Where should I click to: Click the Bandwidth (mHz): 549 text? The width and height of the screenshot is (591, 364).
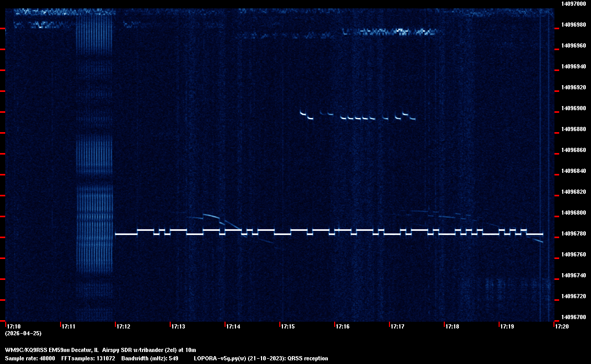[x=150, y=358]
